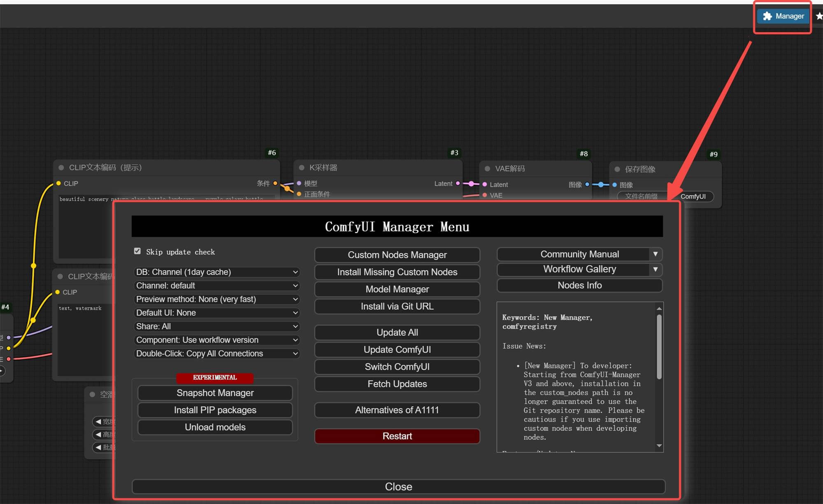
Task: Click the news panel scrollbar thumb
Action: click(x=659, y=347)
